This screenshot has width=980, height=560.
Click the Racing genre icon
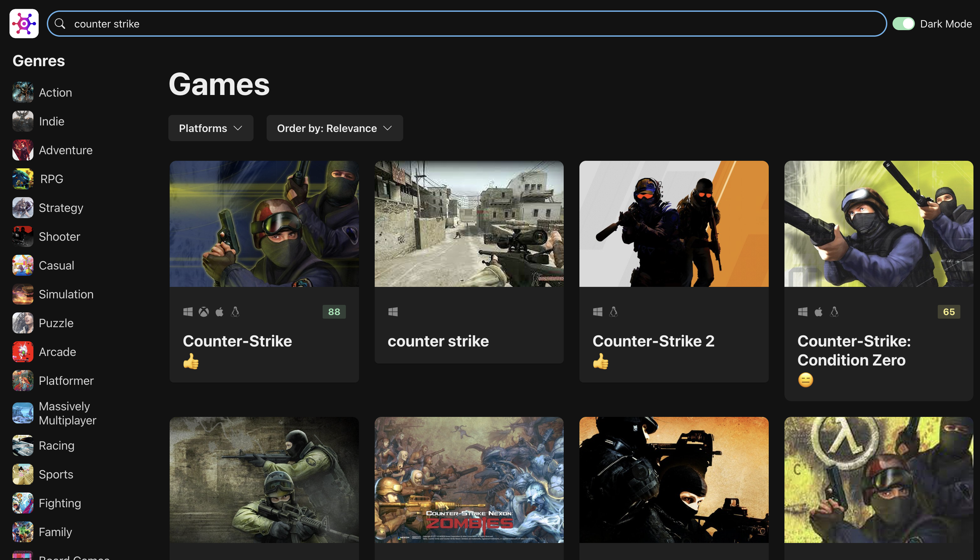click(23, 445)
